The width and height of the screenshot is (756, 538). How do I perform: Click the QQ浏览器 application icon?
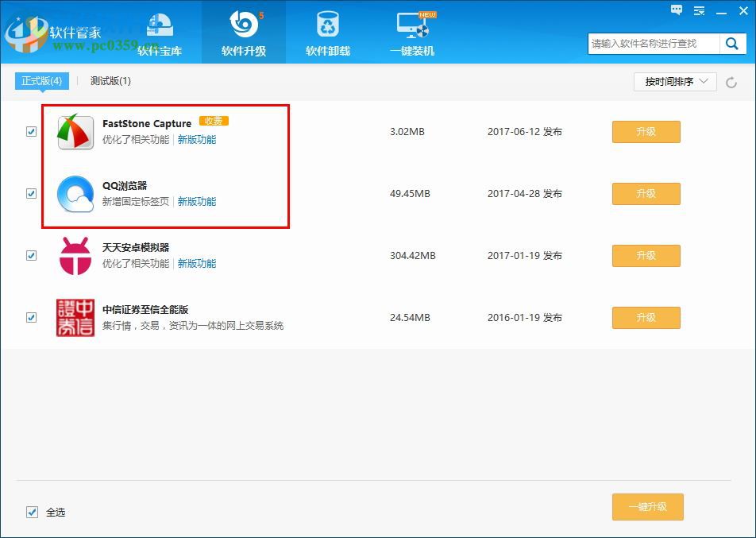pos(75,193)
